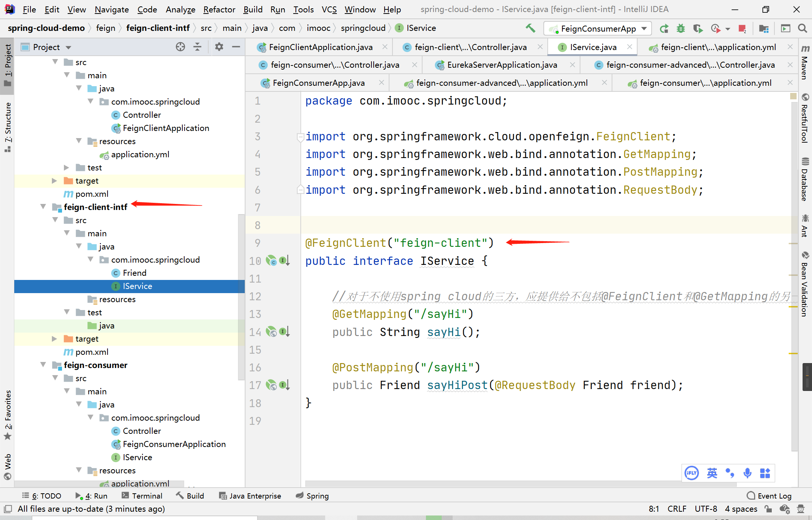812x520 pixels.
Task: Open the 6: TODO tool window
Action: [41, 496]
